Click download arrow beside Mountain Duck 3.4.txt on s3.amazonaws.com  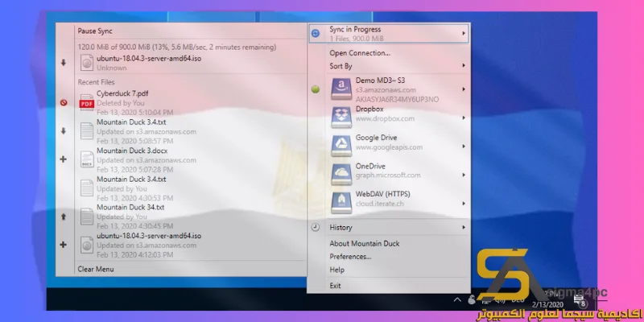pos(64,131)
